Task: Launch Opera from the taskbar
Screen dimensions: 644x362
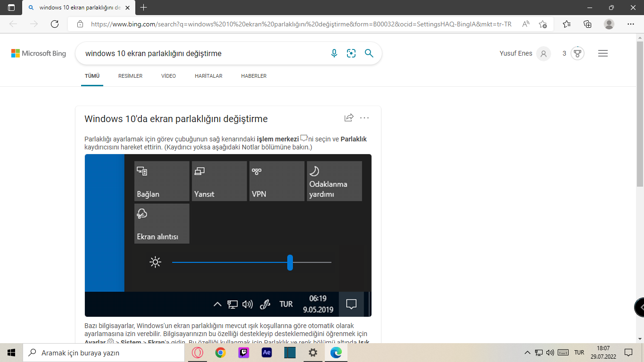Action: (x=198, y=353)
